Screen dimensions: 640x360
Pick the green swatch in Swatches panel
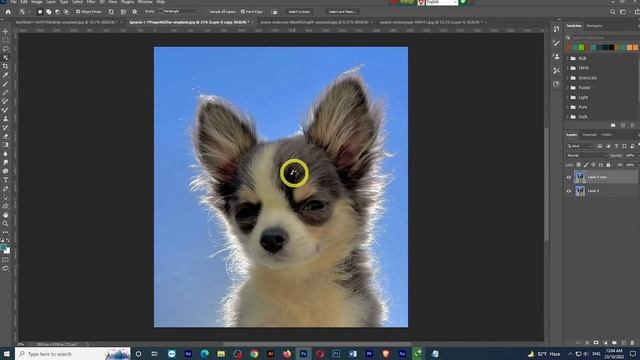point(581,48)
